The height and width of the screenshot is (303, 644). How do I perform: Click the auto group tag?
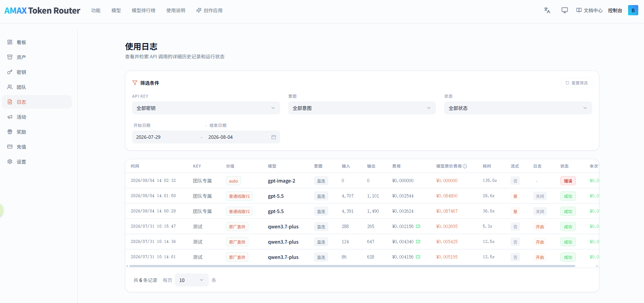point(233,181)
